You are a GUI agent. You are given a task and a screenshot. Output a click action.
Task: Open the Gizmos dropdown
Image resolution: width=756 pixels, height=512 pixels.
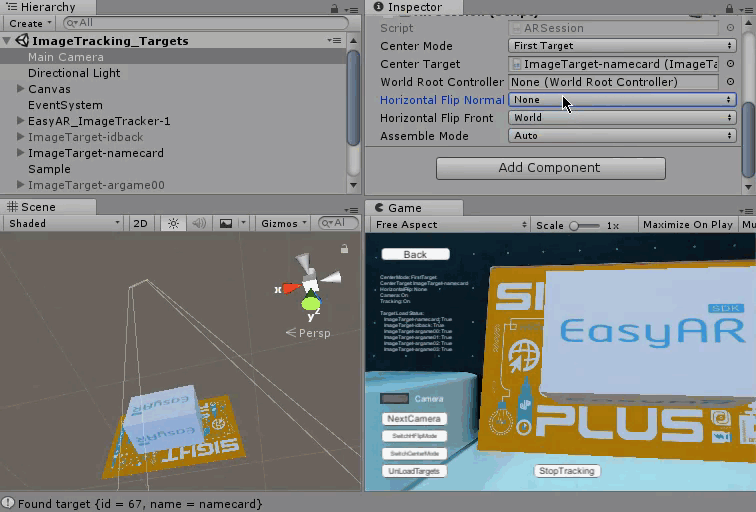point(284,223)
